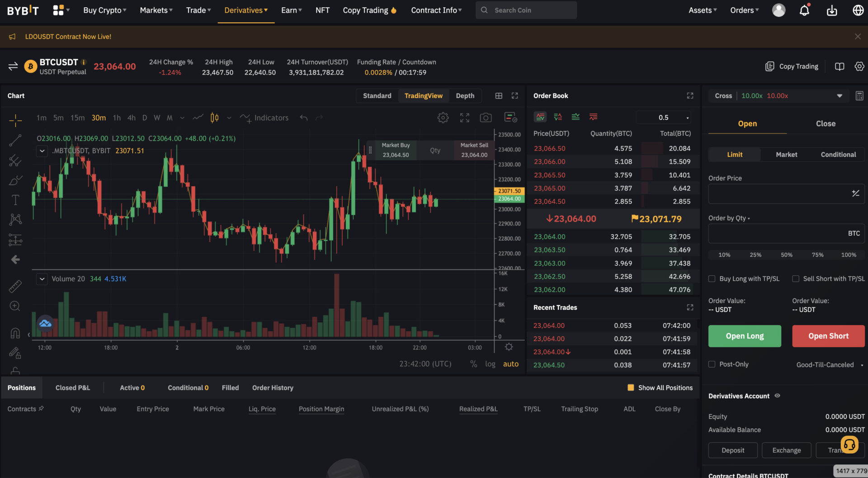868x478 pixels.
Task: Enable the Post-Only option
Action: coord(711,364)
